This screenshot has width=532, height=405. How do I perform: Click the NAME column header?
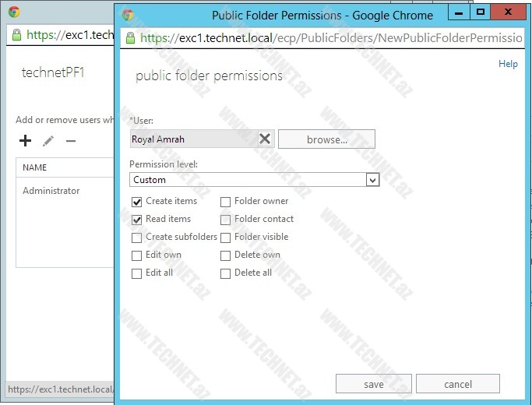(x=35, y=167)
